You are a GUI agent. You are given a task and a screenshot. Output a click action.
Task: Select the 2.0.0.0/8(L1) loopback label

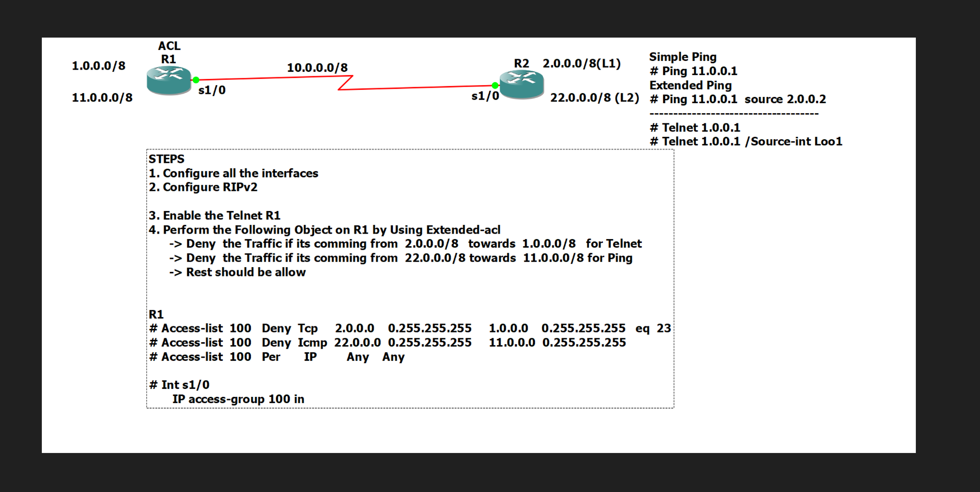tap(581, 63)
